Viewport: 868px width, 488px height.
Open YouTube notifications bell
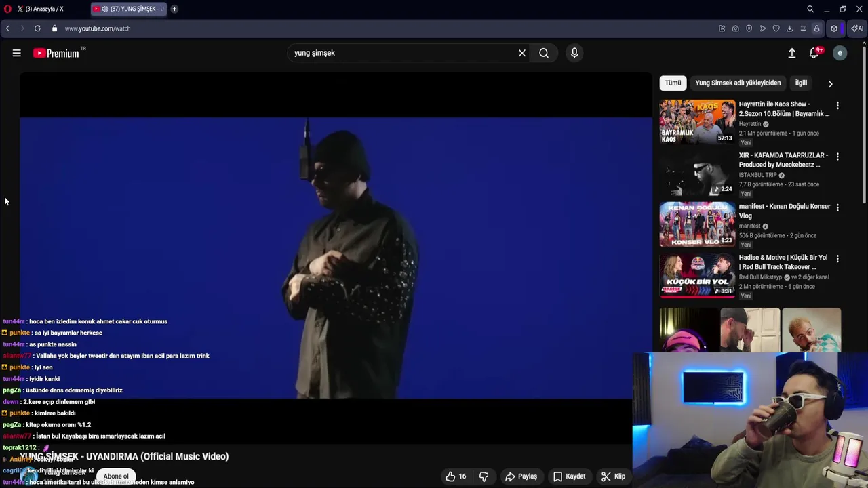coord(814,53)
